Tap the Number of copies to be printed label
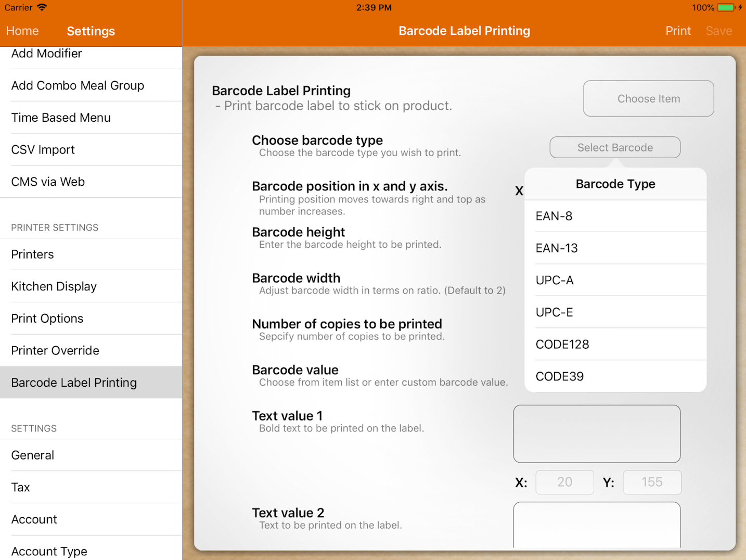Screen dimensions: 746x560 (347, 324)
